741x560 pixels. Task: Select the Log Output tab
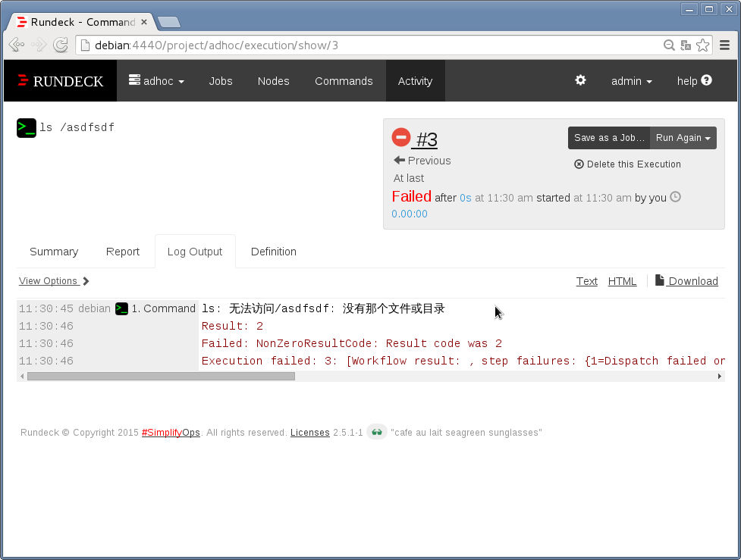[x=195, y=252]
